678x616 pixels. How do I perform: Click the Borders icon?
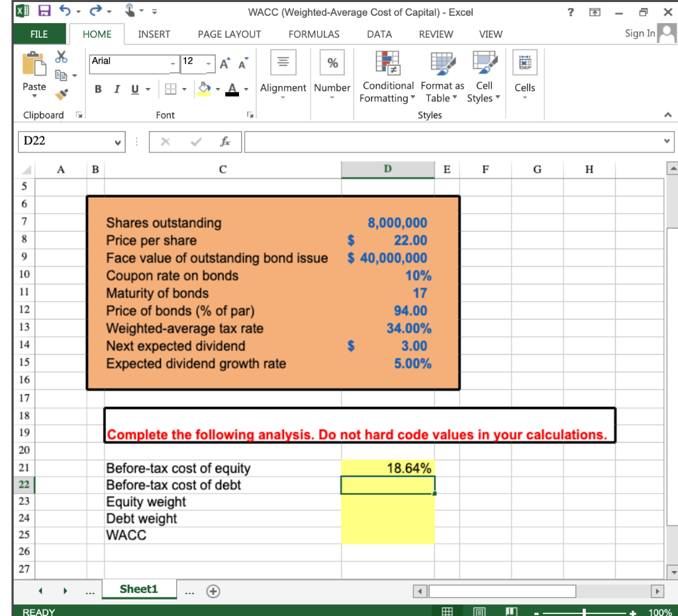tap(171, 89)
